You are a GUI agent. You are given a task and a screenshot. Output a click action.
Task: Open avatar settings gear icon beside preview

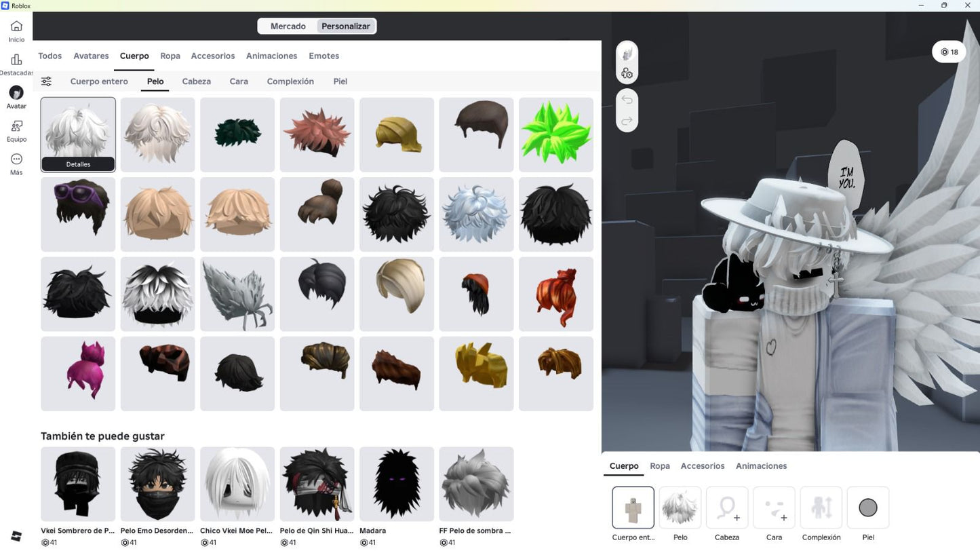point(627,73)
